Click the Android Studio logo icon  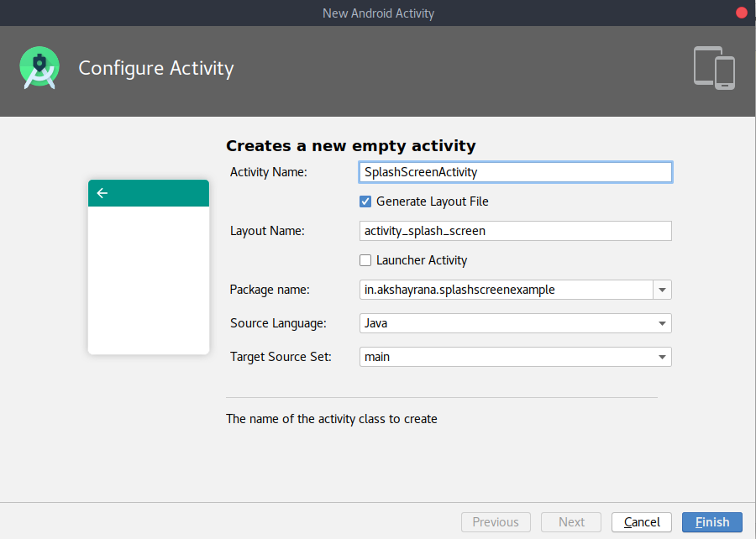coord(39,68)
